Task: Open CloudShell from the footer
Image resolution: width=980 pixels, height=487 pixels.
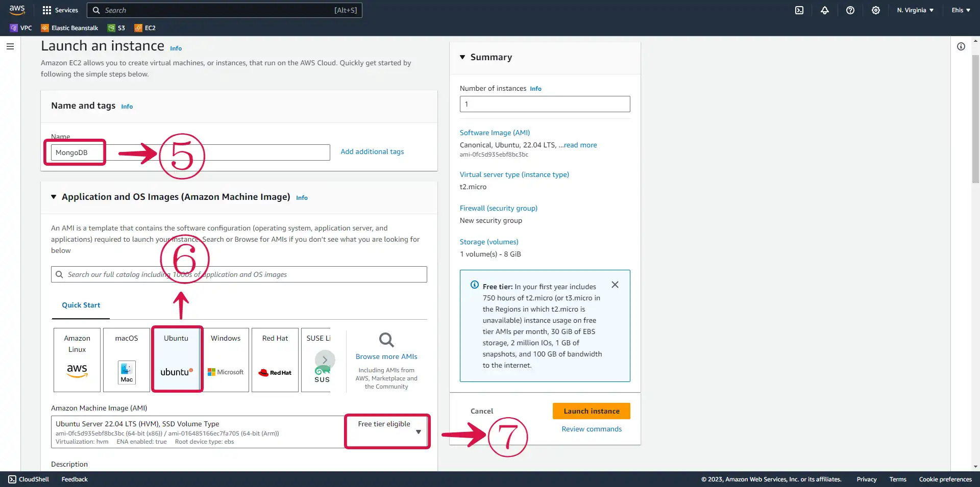Action: pyautogui.click(x=29, y=479)
